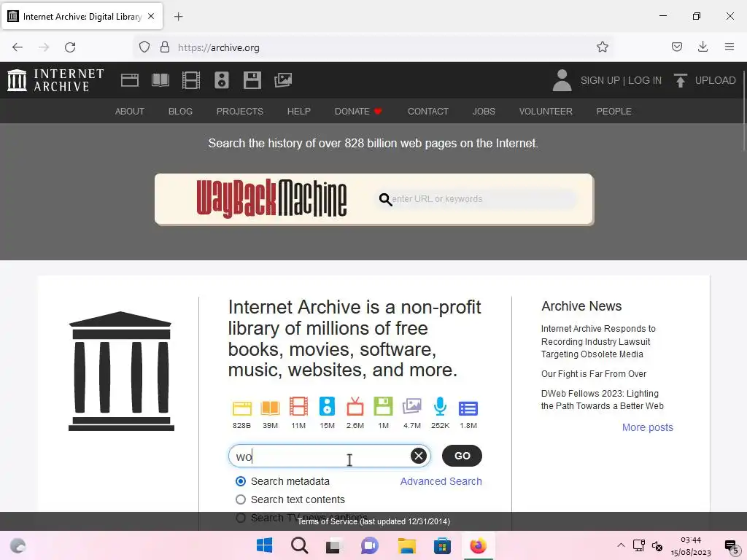
Task: Open the Windows Start menu
Action: click(264, 545)
